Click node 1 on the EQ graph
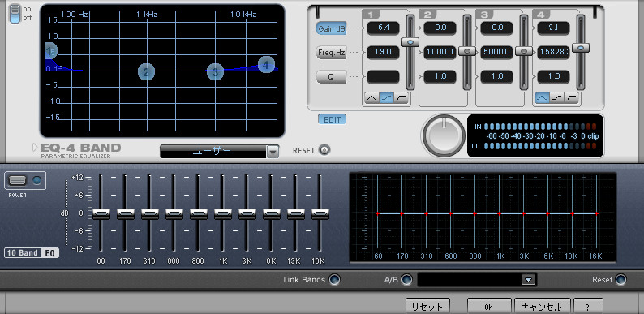644x314 pixels. pos(51,51)
